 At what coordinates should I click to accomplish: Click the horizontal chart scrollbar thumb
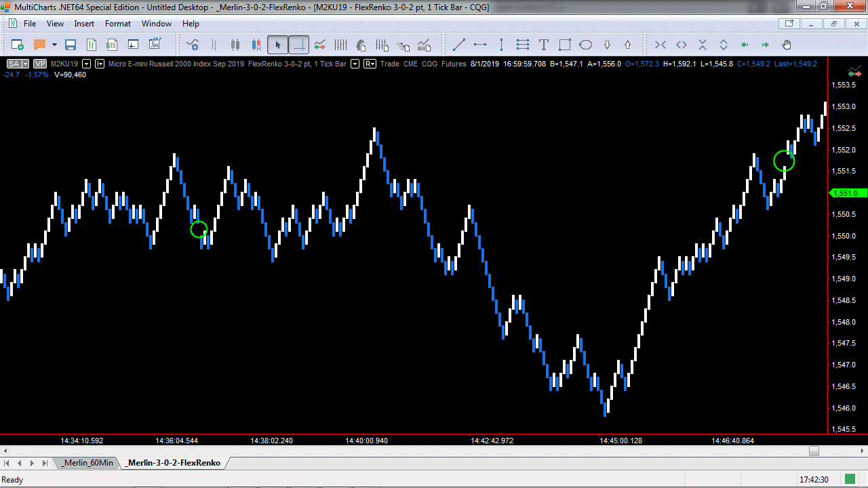[x=814, y=451]
